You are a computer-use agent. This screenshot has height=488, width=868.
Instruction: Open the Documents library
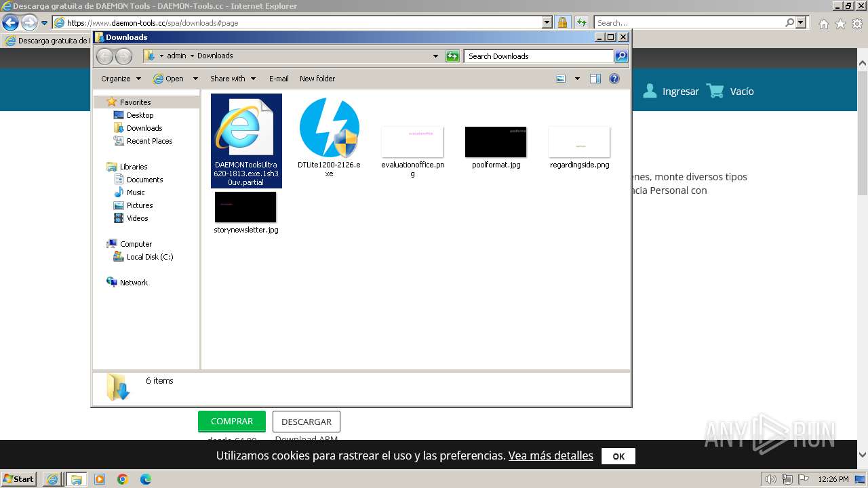(x=144, y=180)
